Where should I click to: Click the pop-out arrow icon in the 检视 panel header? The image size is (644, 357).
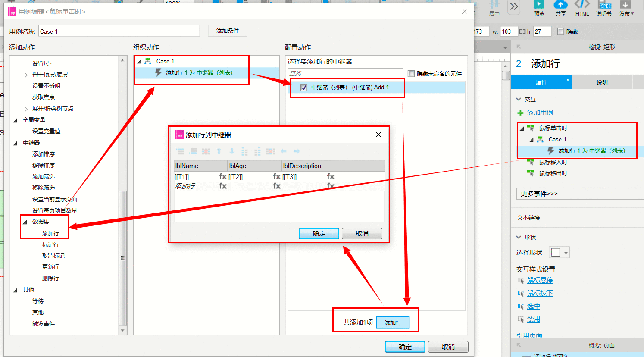tap(519, 47)
